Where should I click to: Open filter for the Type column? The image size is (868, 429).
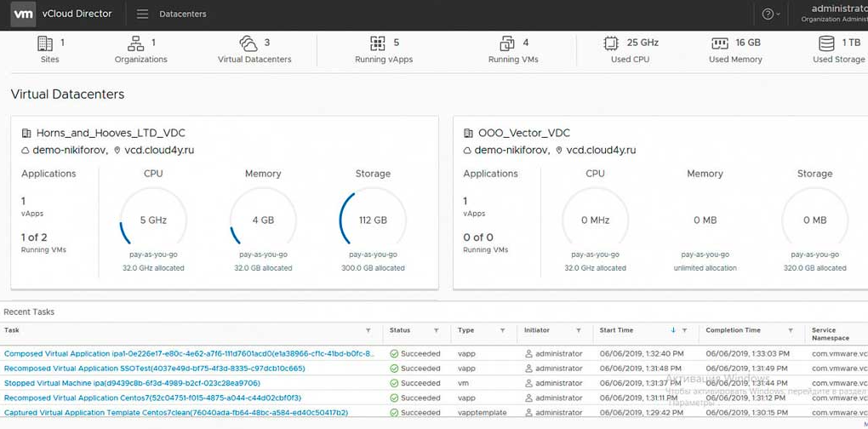click(503, 330)
